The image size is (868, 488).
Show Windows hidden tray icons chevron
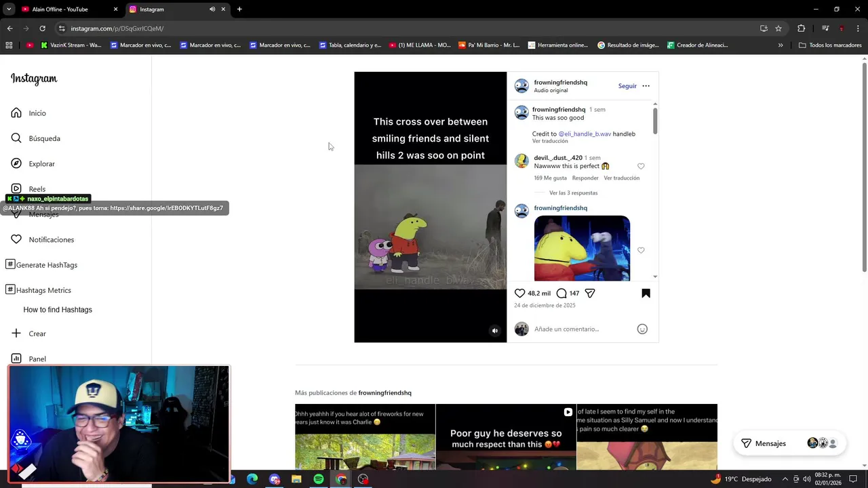coord(787,479)
